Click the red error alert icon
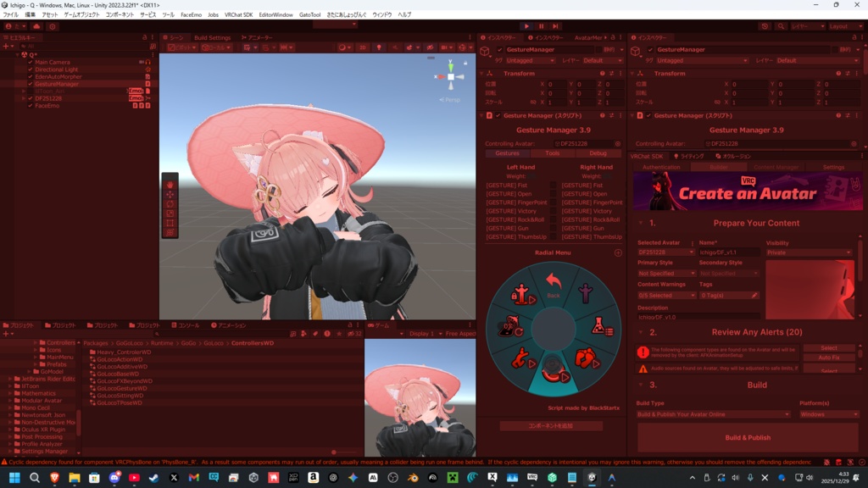 click(643, 352)
